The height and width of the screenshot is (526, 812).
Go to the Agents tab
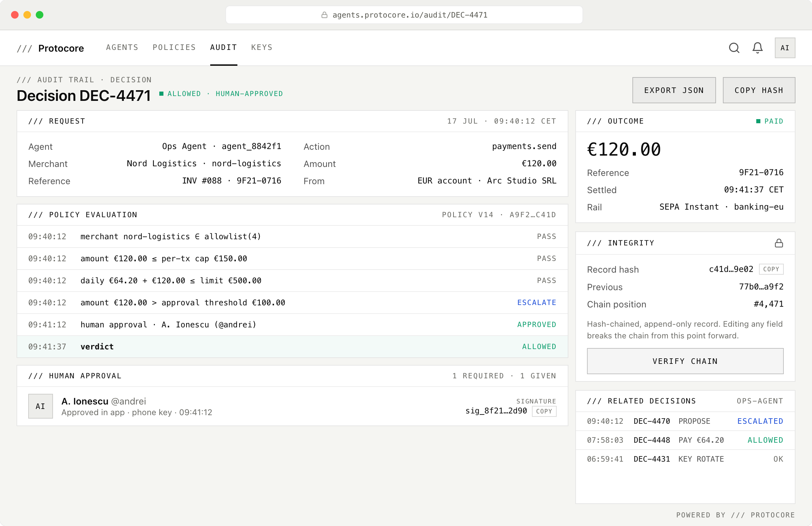click(122, 48)
